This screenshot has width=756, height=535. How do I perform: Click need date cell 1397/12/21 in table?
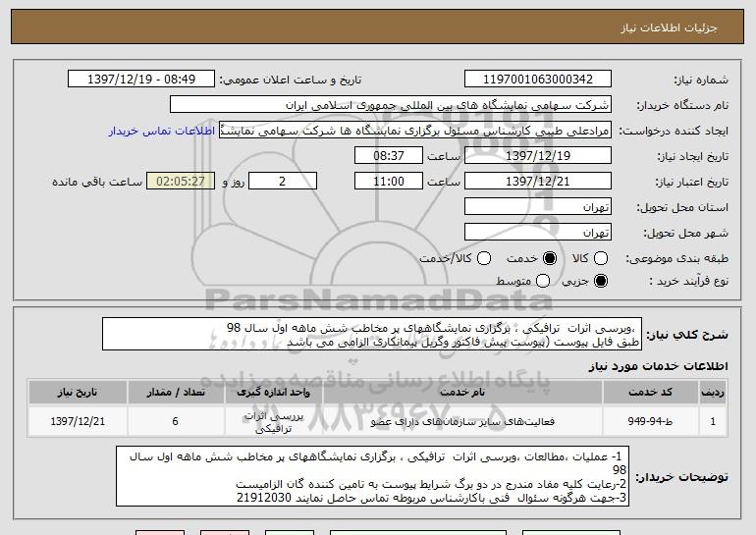click(x=78, y=421)
